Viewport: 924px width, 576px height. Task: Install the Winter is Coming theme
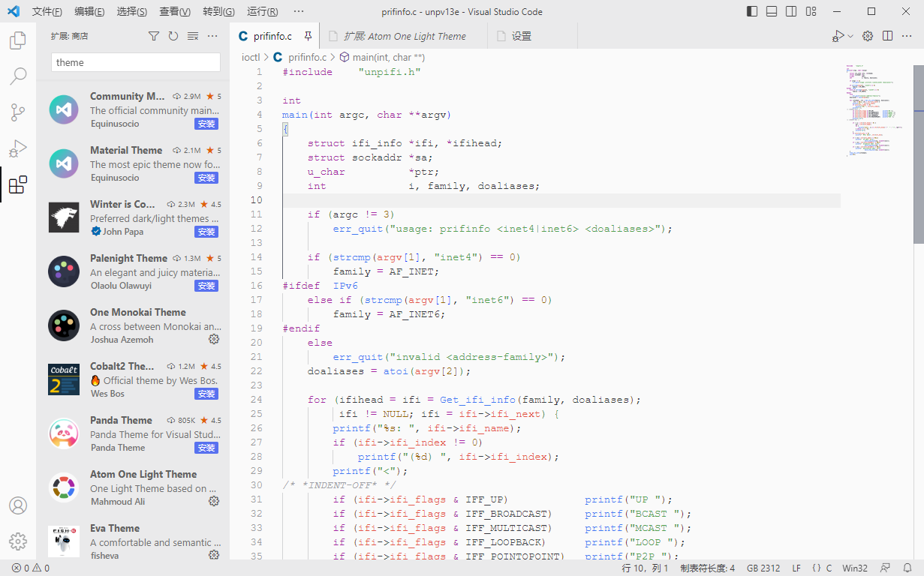[x=206, y=232]
